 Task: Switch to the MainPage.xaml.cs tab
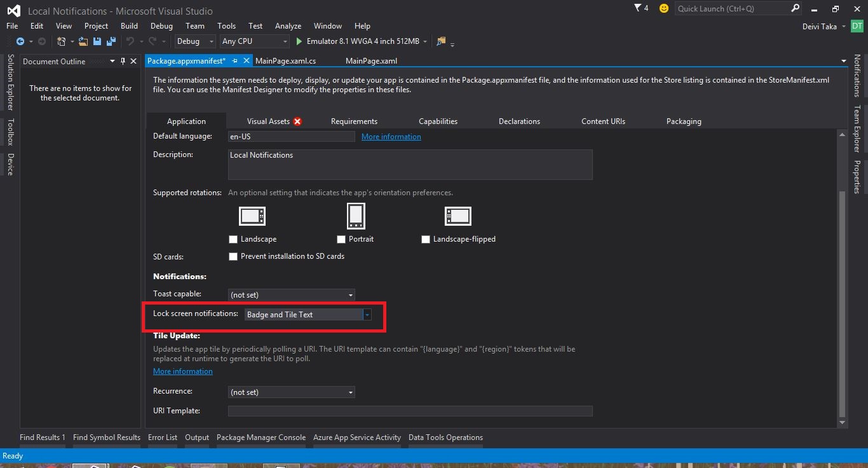pos(285,61)
